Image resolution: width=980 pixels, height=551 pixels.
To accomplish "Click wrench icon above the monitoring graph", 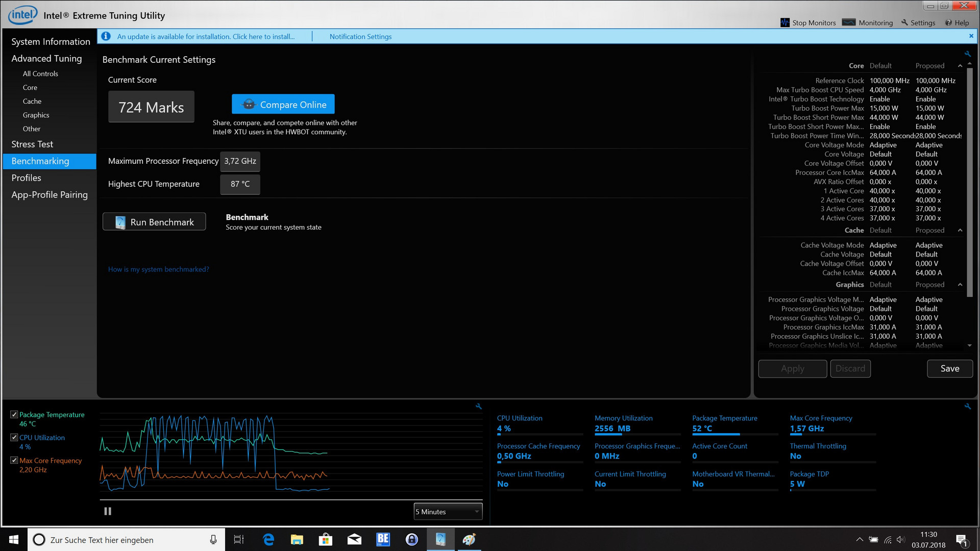I will coord(478,407).
